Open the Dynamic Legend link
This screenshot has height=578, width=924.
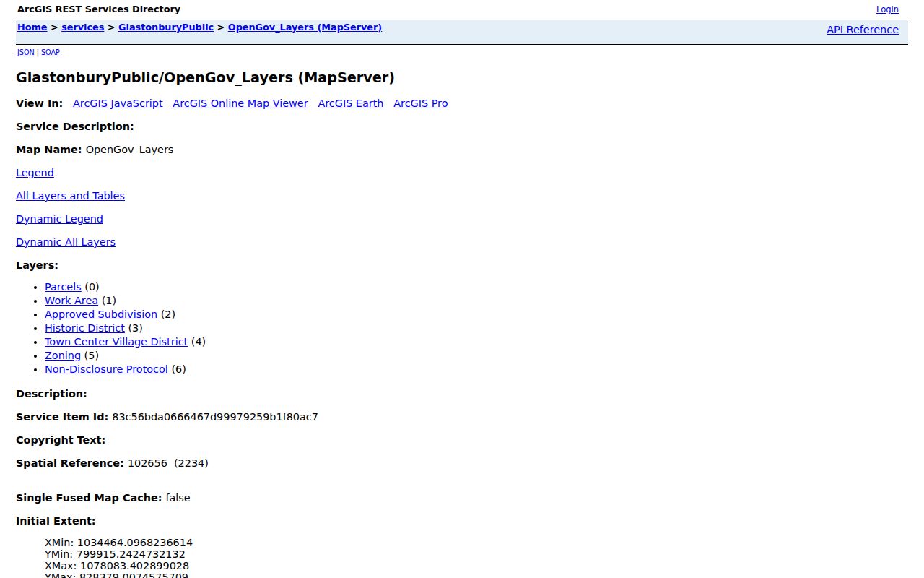pyautogui.click(x=59, y=219)
